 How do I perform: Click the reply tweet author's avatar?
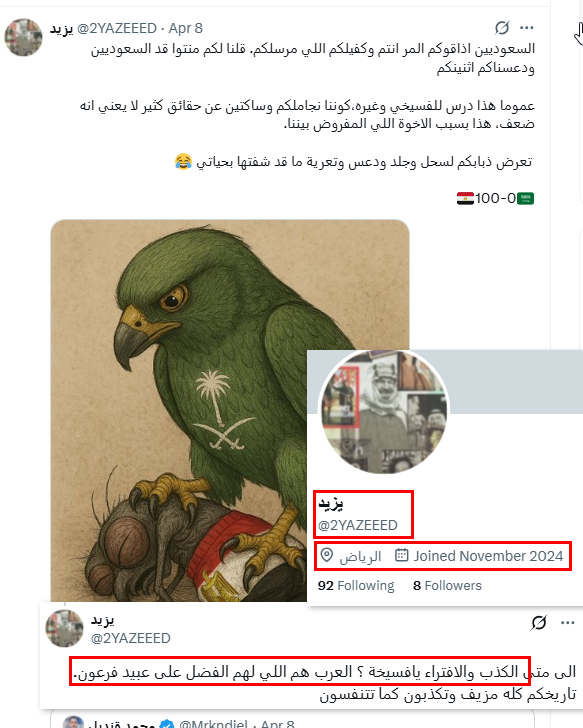tap(65, 629)
